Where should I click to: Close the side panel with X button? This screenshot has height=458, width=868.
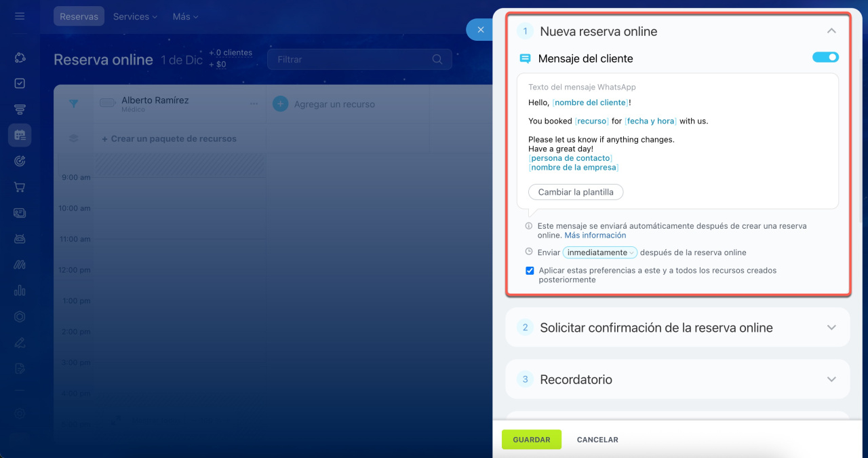[480, 30]
